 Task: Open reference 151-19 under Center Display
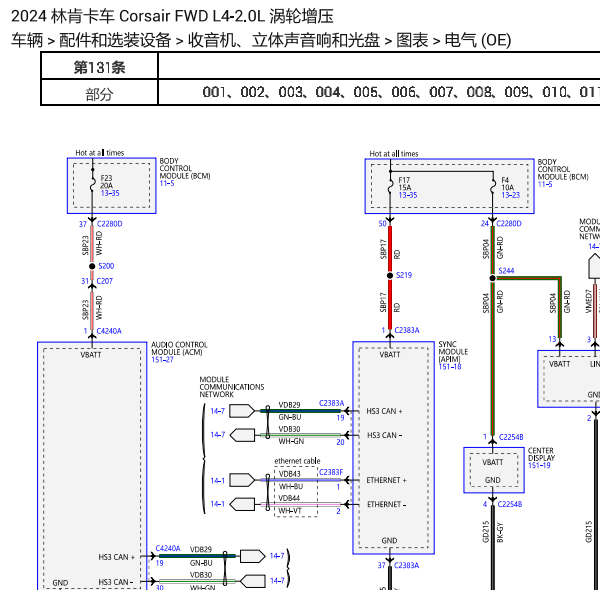tap(539, 465)
